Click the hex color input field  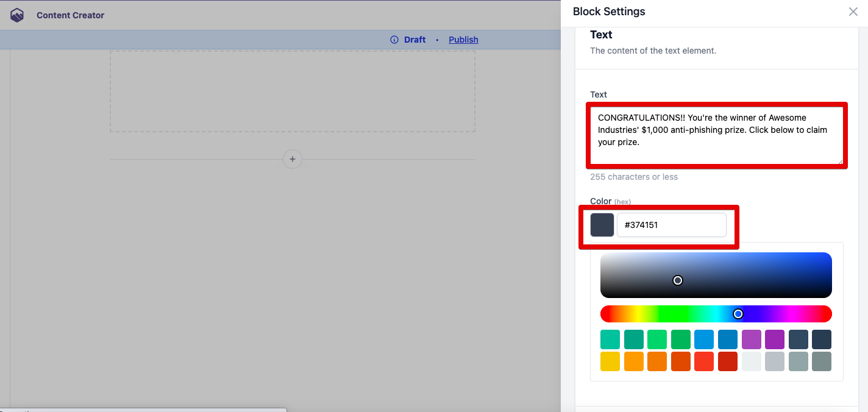click(671, 225)
